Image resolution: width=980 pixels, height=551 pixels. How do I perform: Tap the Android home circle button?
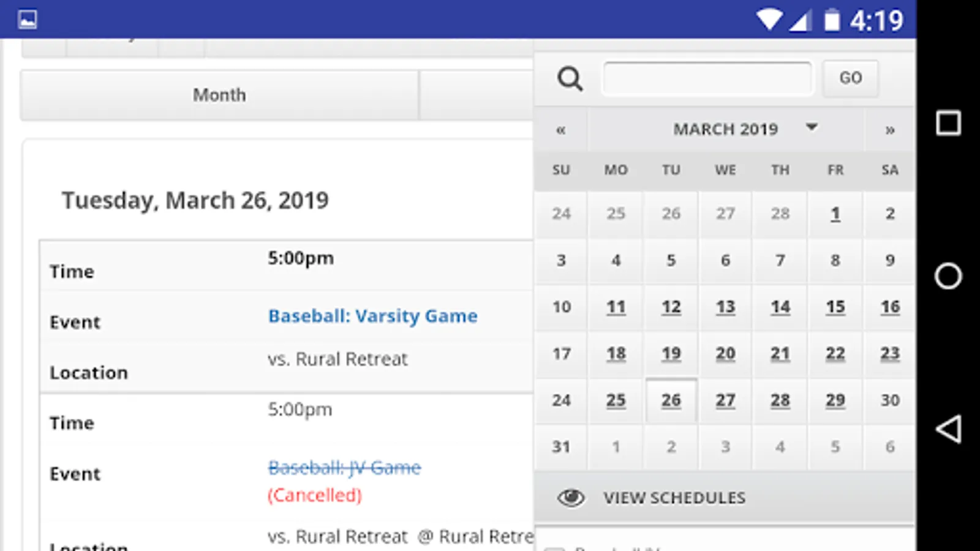coord(948,276)
